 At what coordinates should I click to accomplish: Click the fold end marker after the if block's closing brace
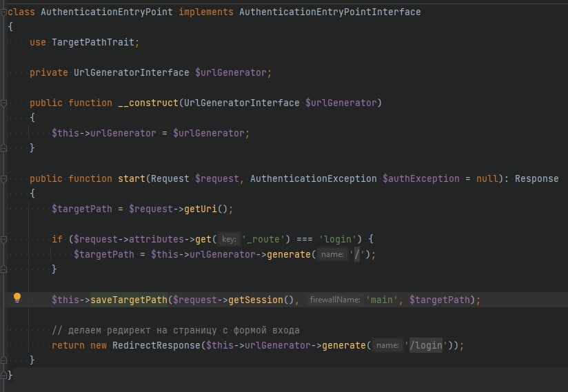tap(3, 269)
